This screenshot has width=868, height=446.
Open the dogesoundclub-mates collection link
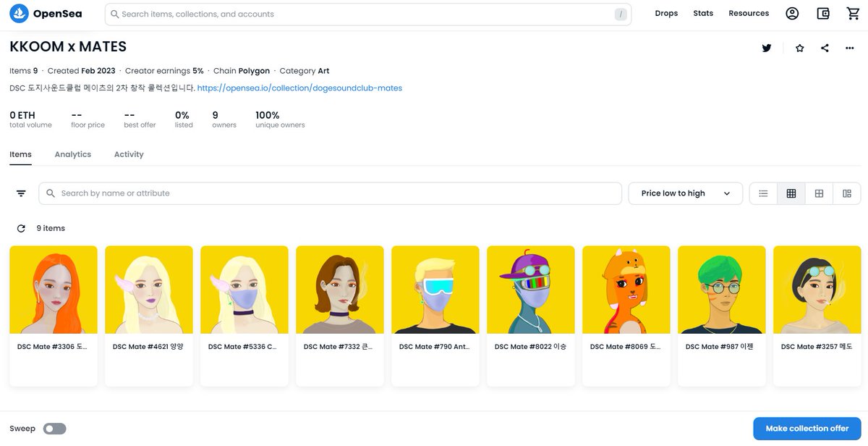299,88
